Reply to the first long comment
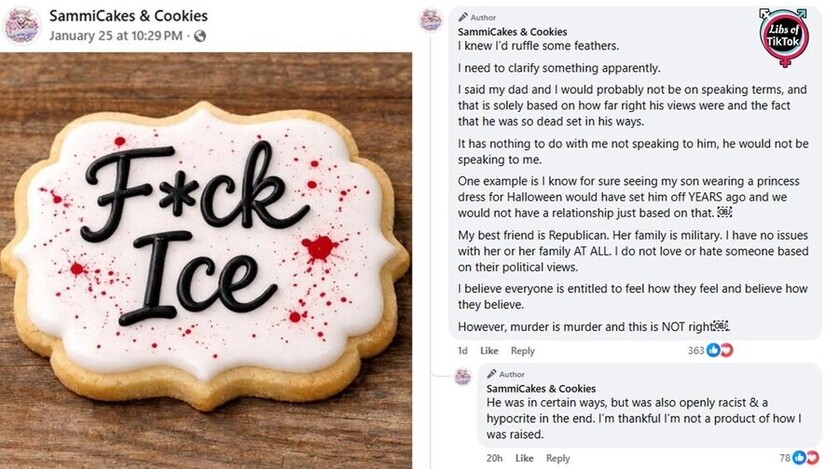Image resolution: width=839 pixels, height=469 pixels. 523,351
